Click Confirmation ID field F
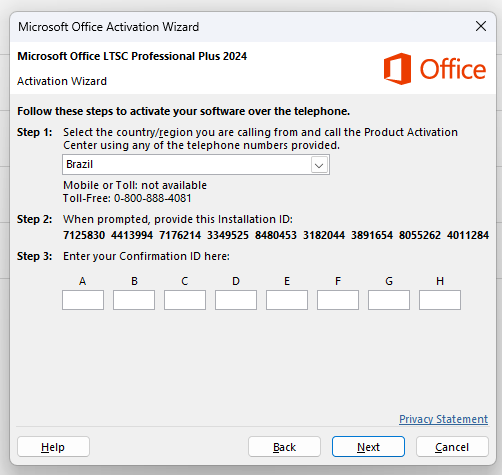Viewport: 502px width, 475px height. 338,300
